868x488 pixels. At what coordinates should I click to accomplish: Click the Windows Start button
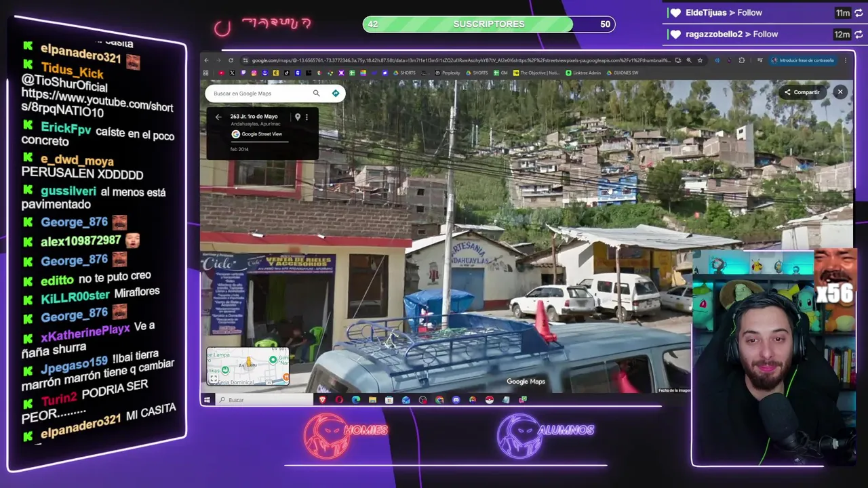click(207, 400)
